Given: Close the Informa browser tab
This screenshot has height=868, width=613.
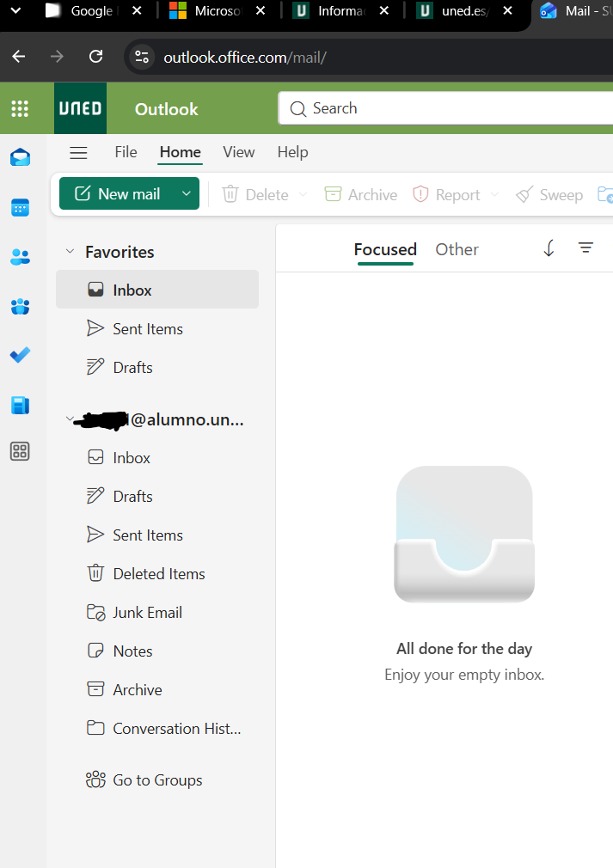Looking at the screenshot, I should tap(383, 10).
